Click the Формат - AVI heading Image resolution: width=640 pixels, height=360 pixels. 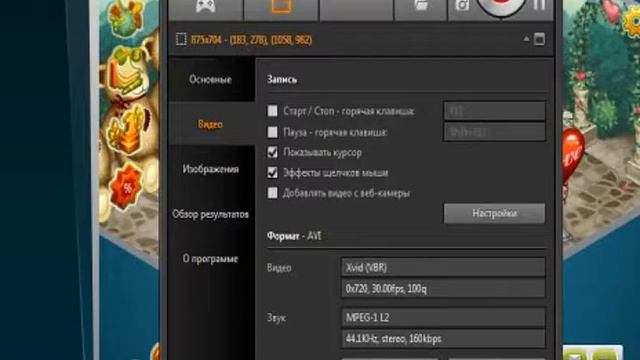[x=294, y=236]
